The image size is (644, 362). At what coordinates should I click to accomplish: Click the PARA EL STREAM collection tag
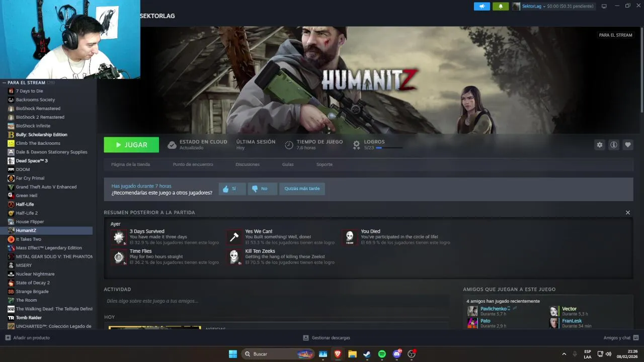[x=615, y=35]
